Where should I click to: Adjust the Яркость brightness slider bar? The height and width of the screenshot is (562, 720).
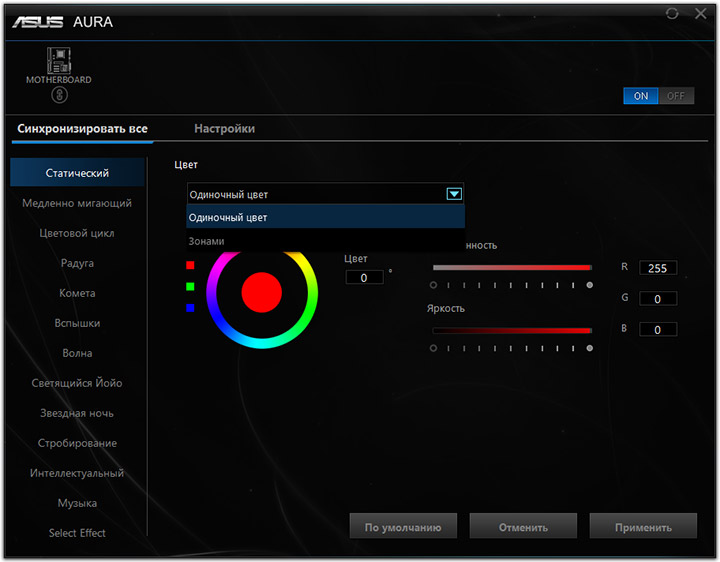512,331
